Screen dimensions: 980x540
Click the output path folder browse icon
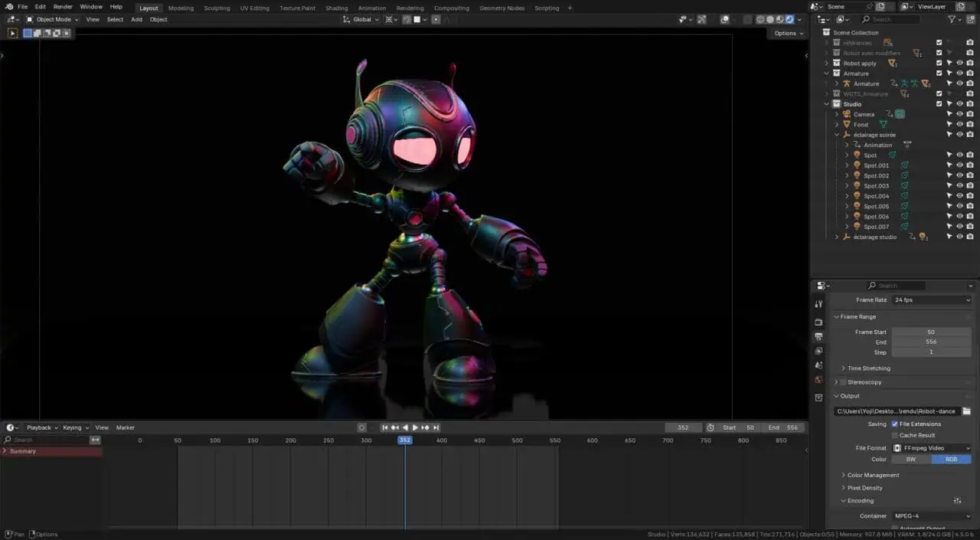coord(966,411)
